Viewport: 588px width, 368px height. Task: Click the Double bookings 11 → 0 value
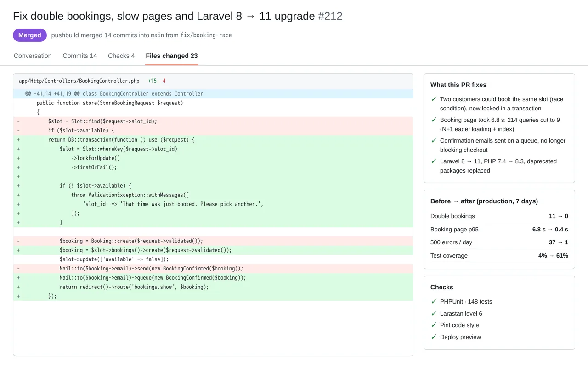coord(559,216)
